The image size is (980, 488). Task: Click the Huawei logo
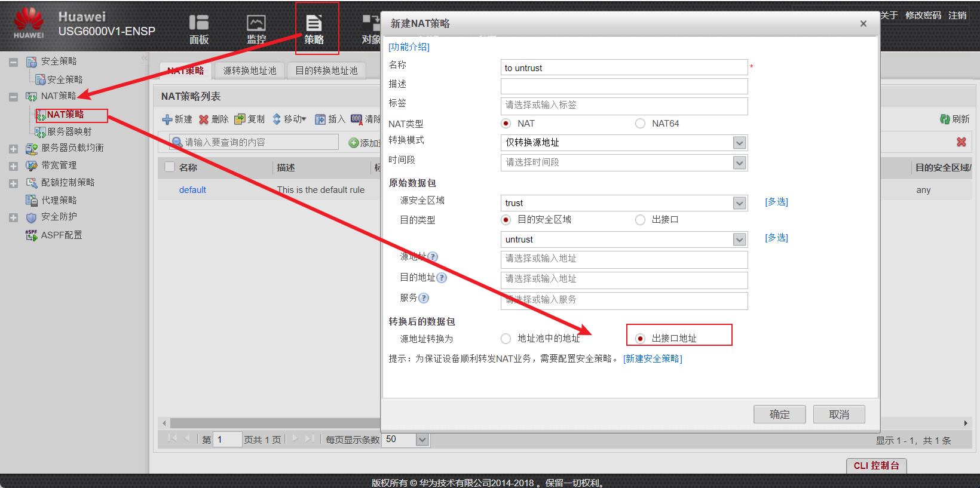(29, 23)
